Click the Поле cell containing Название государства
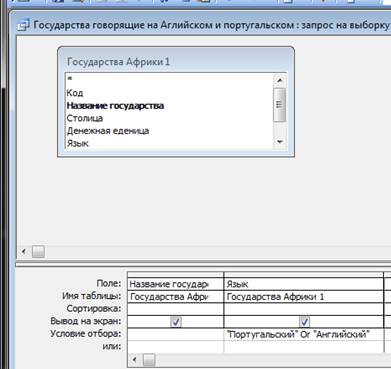Screen dimensions: 391x369 [176, 284]
